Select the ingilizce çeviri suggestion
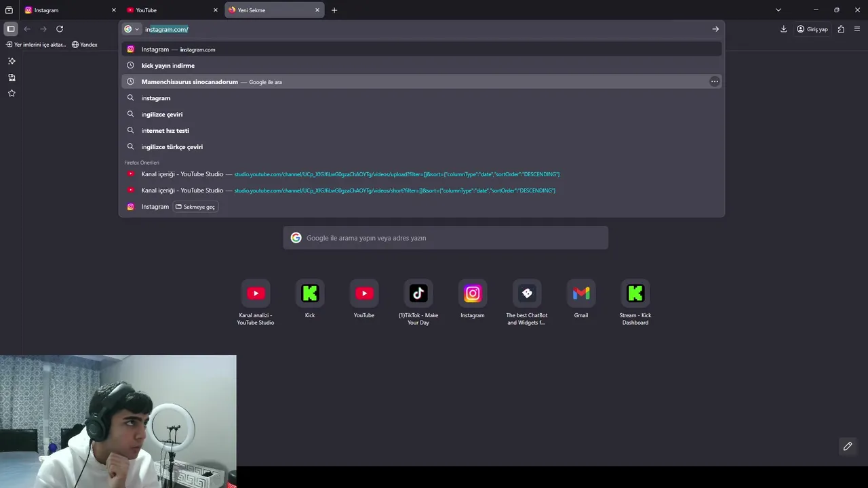Viewport: 868px width, 488px height. pos(421,115)
